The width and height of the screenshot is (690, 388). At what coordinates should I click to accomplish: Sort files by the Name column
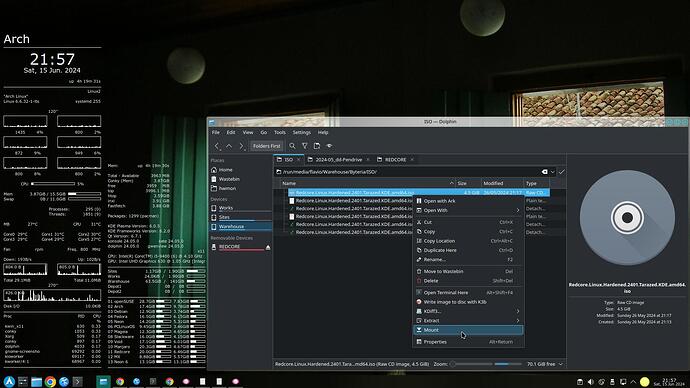[x=367, y=183]
